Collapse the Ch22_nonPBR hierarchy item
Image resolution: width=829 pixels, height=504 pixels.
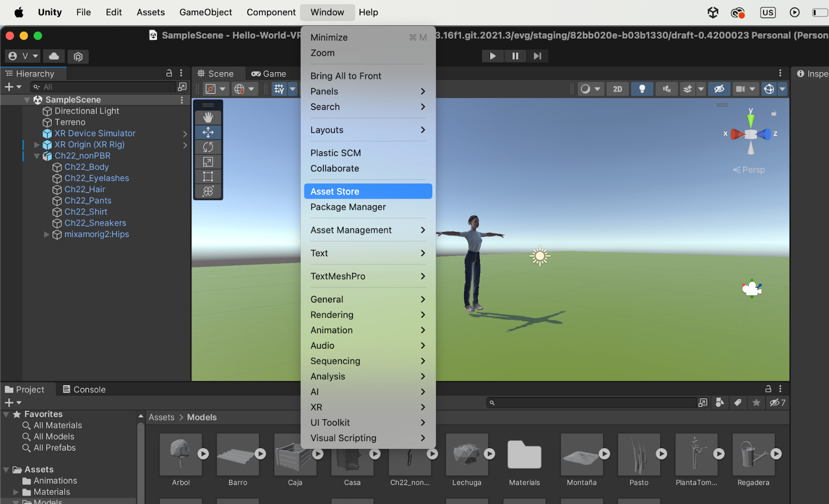[x=37, y=156]
